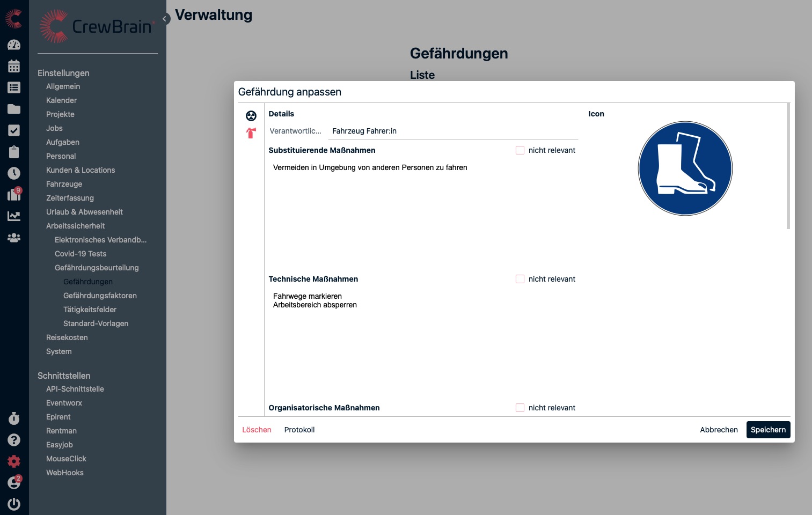Click the power logout icon
Screen dimensions: 812x515
[x=14, y=504]
